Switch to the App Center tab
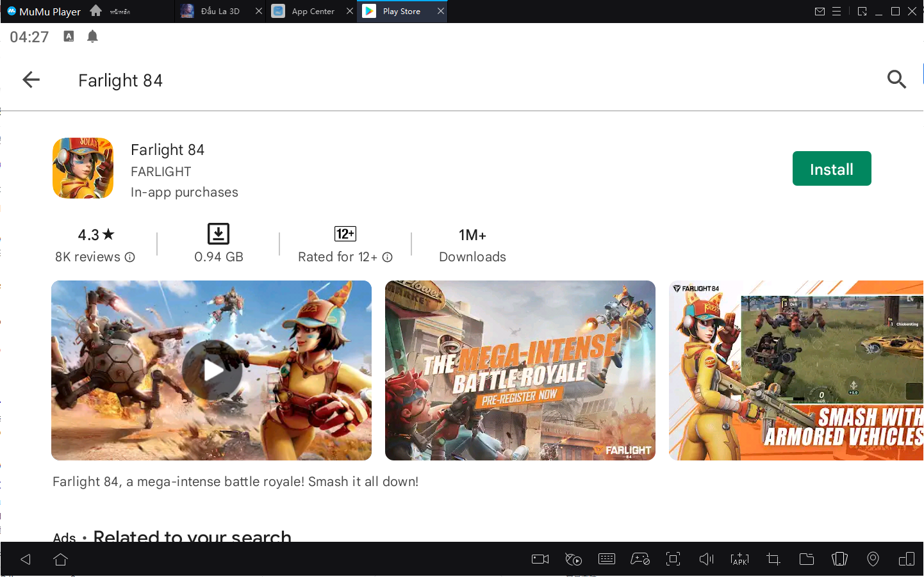This screenshot has width=924, height=577. (x=313, y=12)
